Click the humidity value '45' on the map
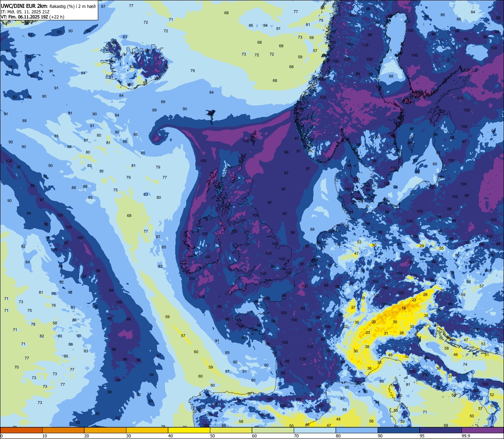Screen dimensions: 504x439 point(436,325)
